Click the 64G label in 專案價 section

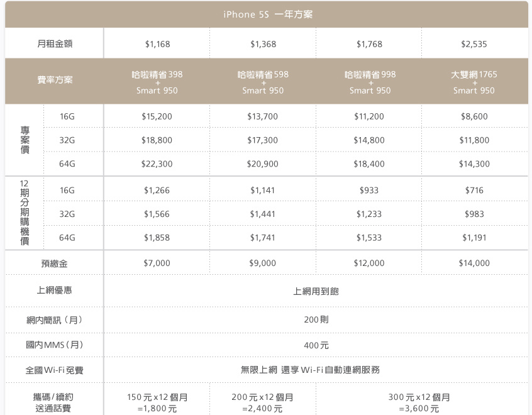[67, 164]
